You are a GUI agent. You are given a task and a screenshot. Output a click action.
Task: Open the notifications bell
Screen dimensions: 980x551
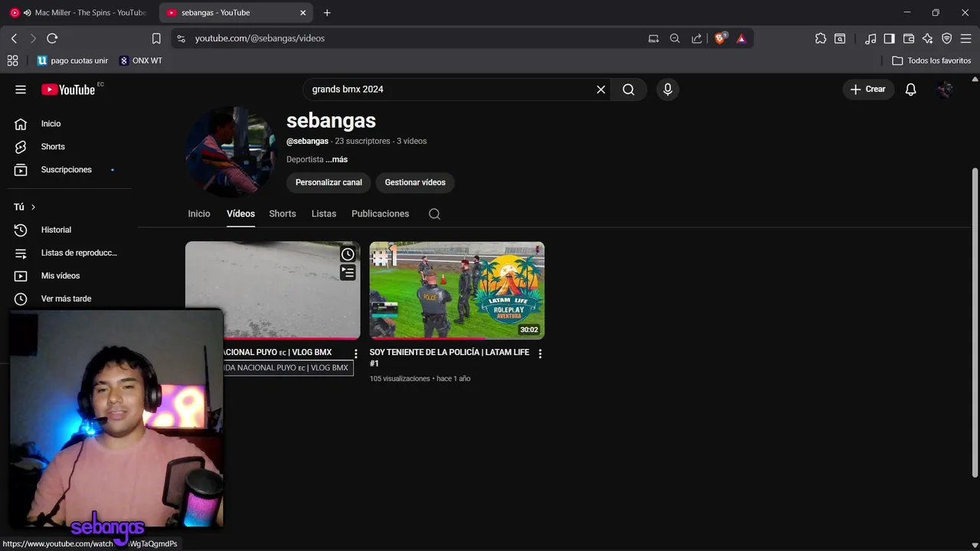(x=910, y=90)
